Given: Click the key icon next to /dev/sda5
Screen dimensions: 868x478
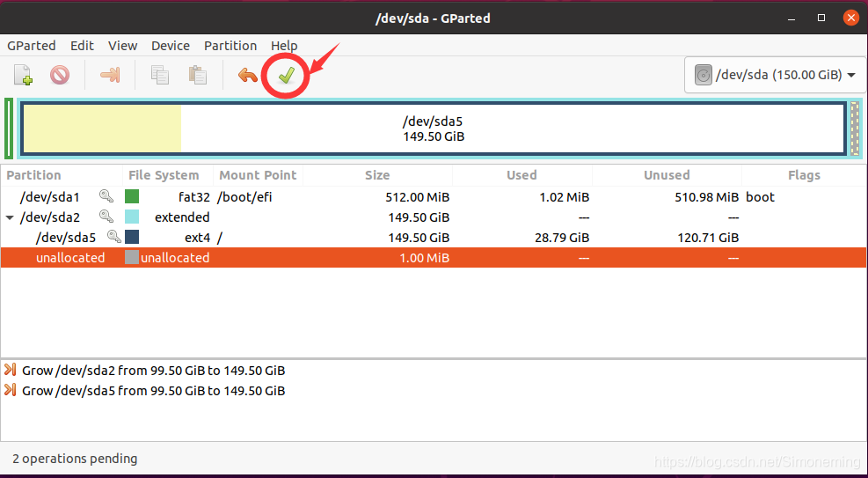Looking at the screenshot, I should [114, 237].
